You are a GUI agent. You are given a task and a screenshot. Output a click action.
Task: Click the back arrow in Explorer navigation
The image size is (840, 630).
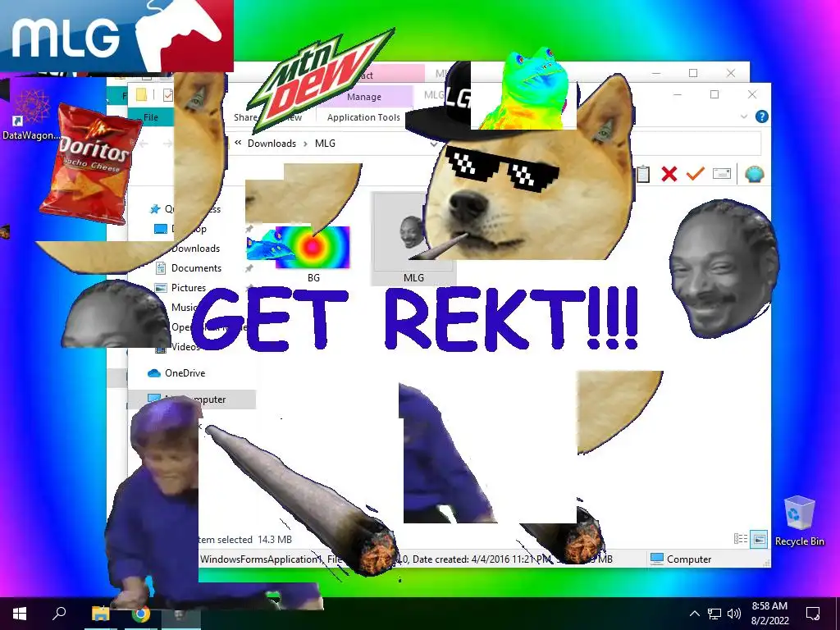click(143, 144)
